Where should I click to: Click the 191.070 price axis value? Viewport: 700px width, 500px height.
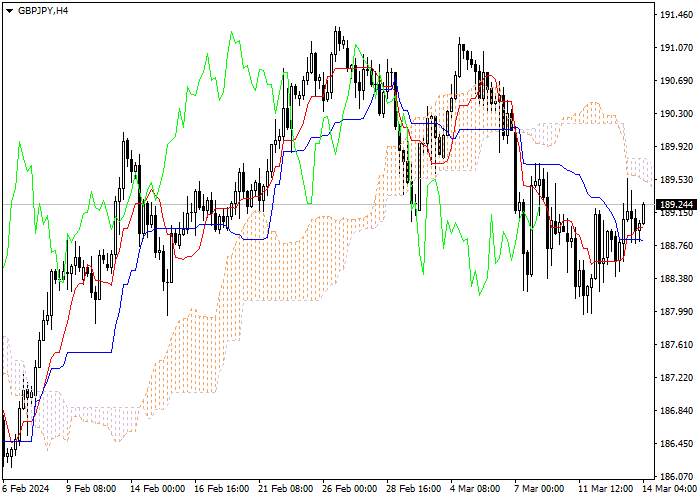(x=676, y=48)
